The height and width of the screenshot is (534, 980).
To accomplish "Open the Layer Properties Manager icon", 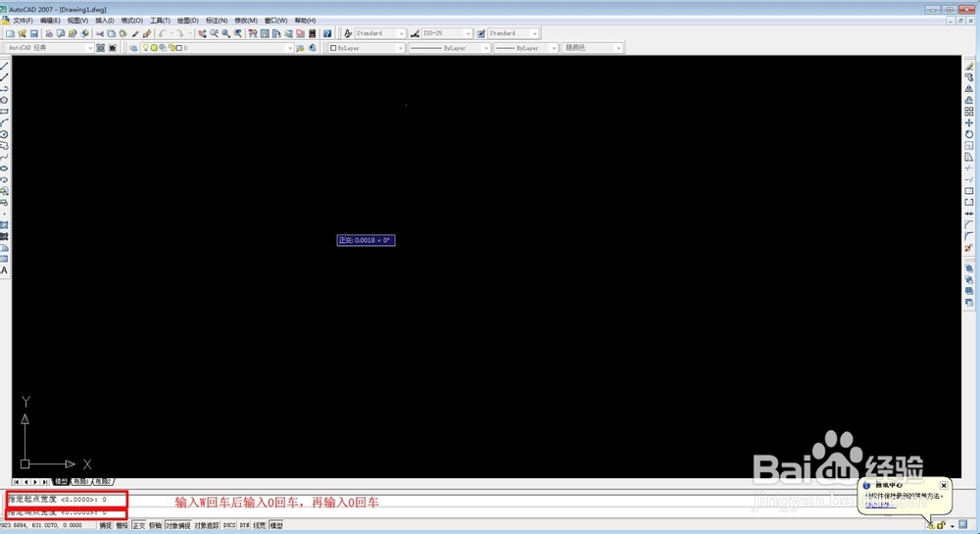I will click(133, 47).
